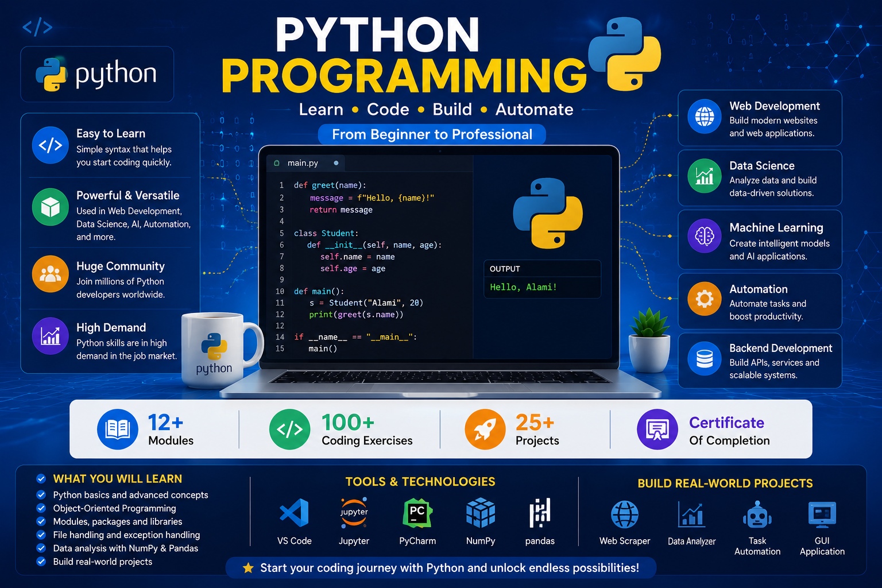Click the 100+ Coding Exercises code icon
The width and height of the screenshot is (882, 588).
point(290,429)
